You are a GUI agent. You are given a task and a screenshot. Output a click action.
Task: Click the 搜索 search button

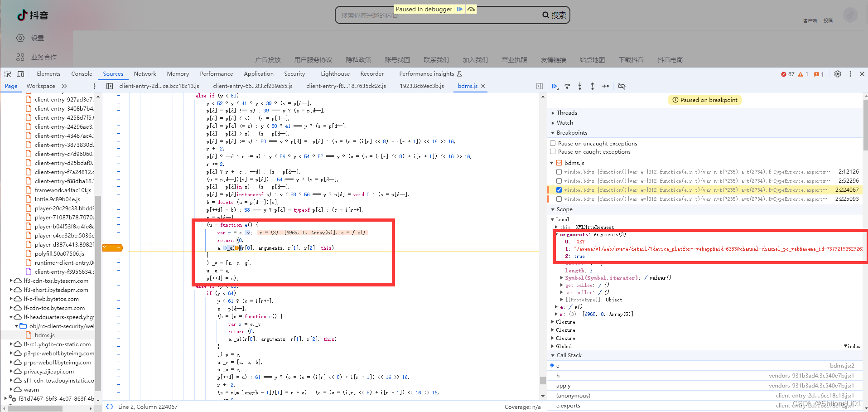pos(555,15)
